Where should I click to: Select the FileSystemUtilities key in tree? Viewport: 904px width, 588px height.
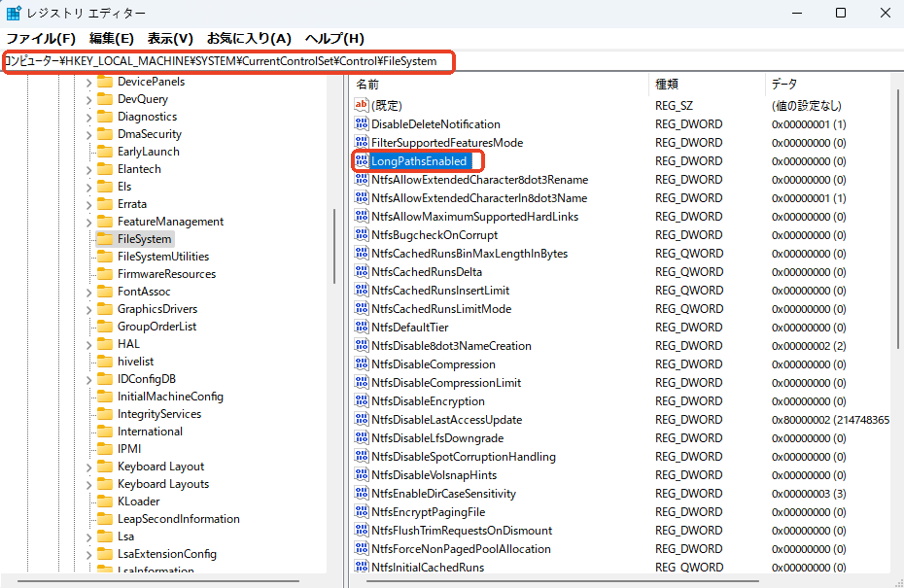[x=163, y=257]
